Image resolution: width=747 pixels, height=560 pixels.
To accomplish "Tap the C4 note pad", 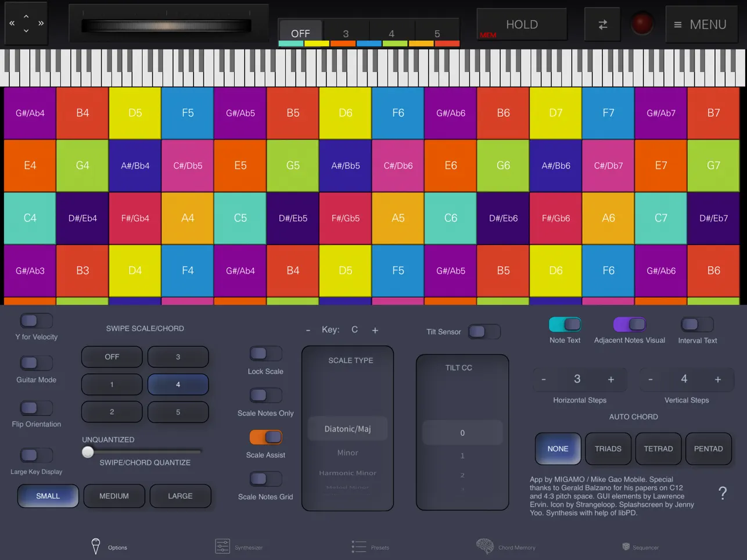I will coord(30,218).
